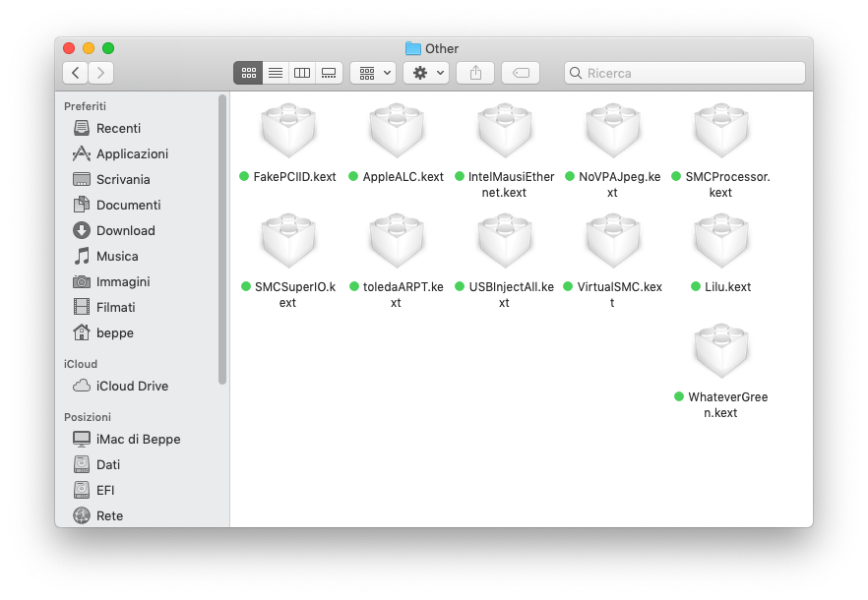Screen dimensions: 868x600
Task: Click the Other folder title icon
Action: [413, 49]
